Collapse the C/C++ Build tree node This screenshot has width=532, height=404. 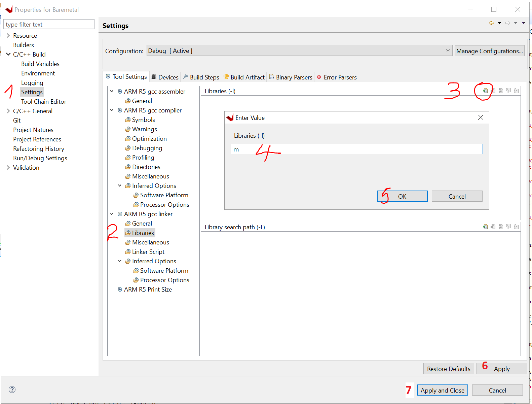[x=8, y=54]
